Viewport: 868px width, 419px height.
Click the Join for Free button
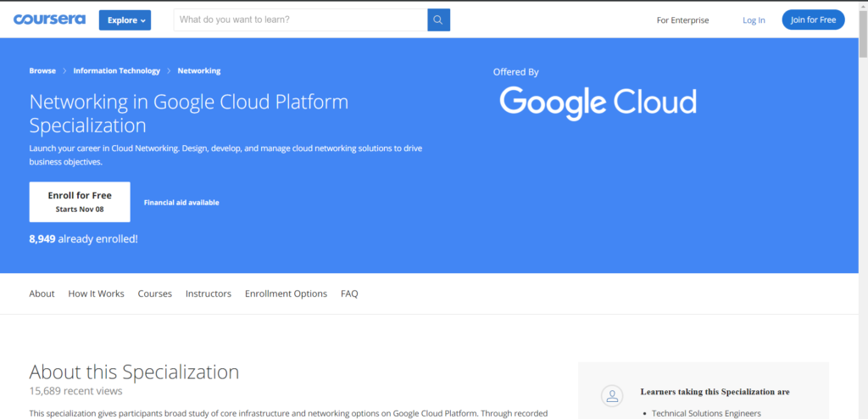point(813,20)
